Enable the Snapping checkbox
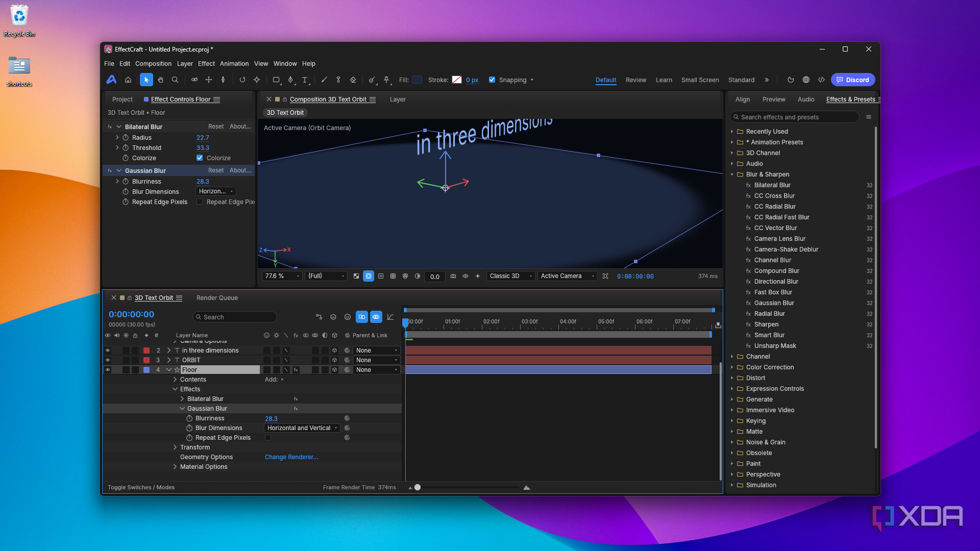This screenshot has height=551, width=980. pyautogui.click(x=492, y=80)
